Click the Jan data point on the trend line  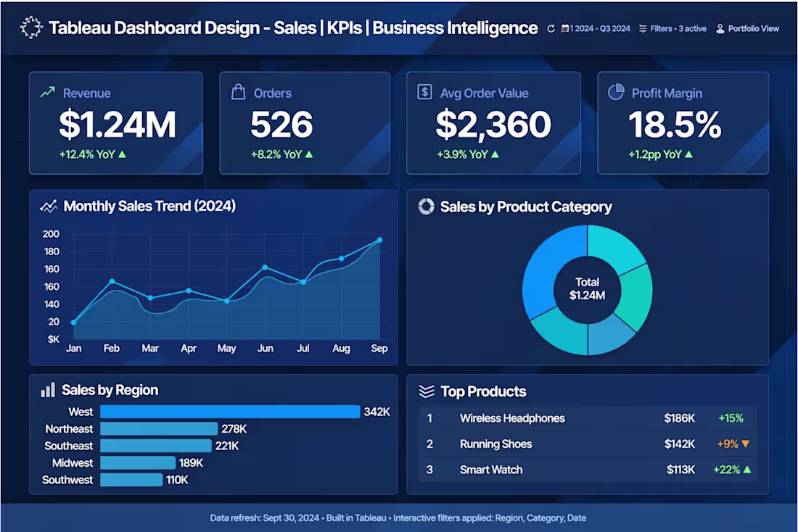pyautogui.click(x=74, y=323)
